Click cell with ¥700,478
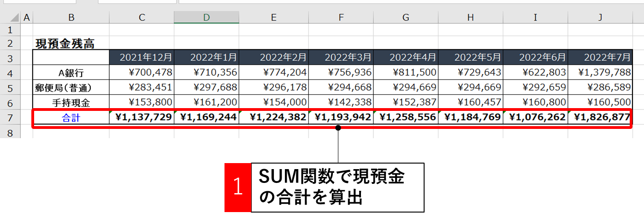This screenshot has width=644, height=219. coord(142,73)
